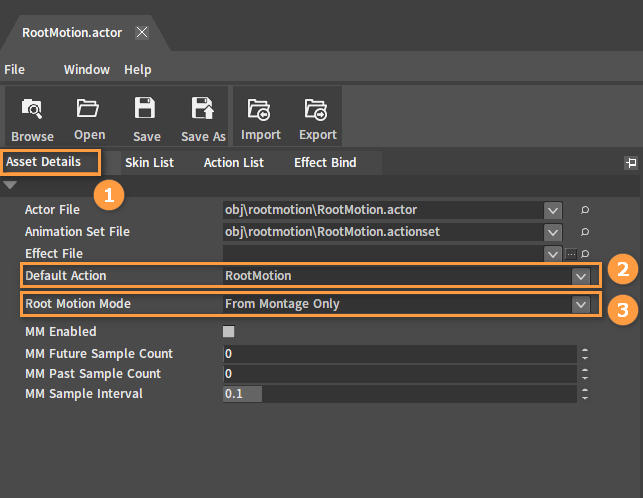Screen dimensions: 643x498
Task: Click the search icon beside Actor File
Action: (586, 210)
